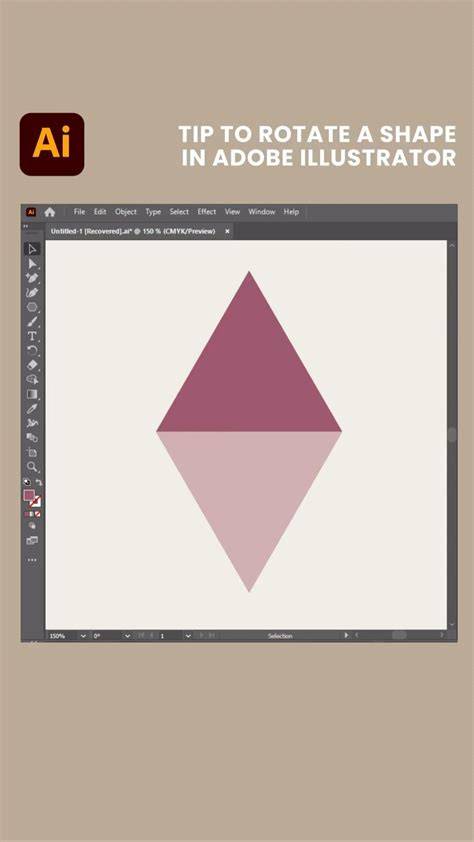Screen dimensions: 474x842
Task: Click the Stroke none swatch
Action: coord(35,502)
